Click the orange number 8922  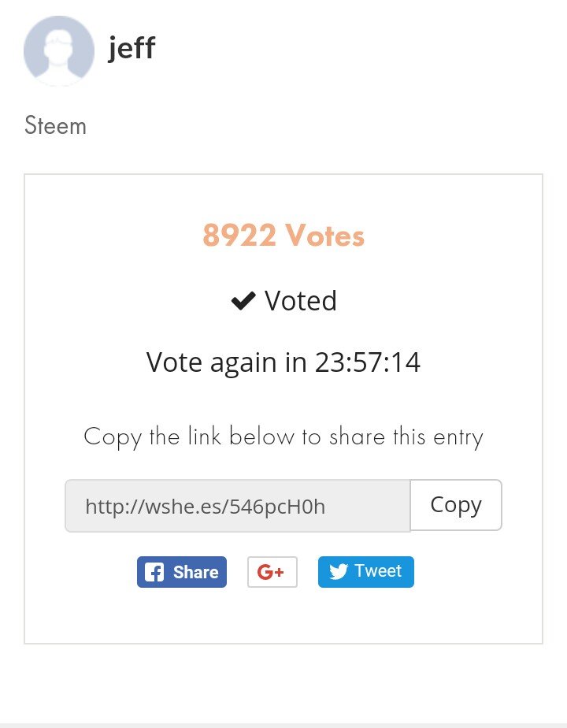[x=239, y=236]
